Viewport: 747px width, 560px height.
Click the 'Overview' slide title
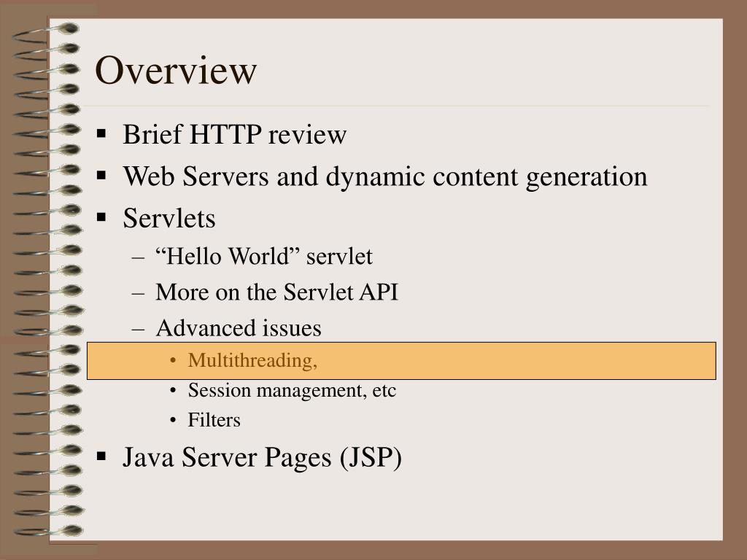tap(176, 71)
